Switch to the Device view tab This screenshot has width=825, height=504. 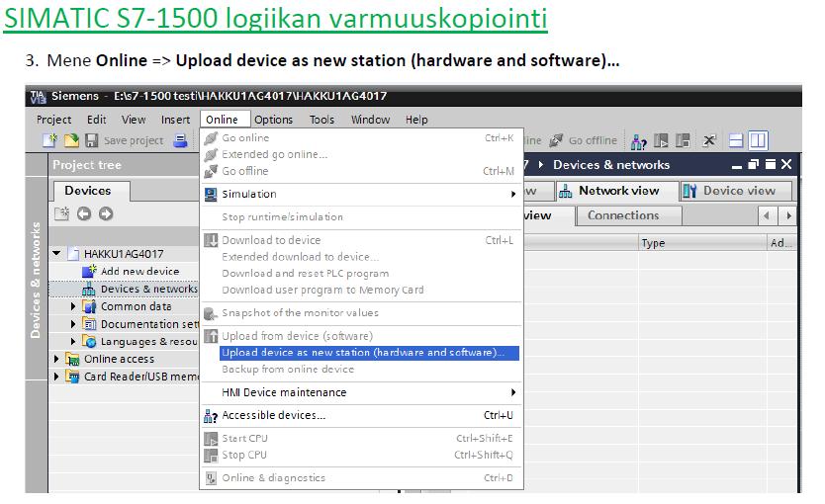coord(737,191)
